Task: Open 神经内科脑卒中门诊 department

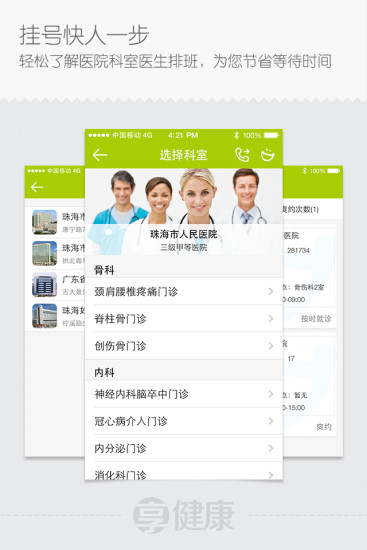Action: [184, 394]
